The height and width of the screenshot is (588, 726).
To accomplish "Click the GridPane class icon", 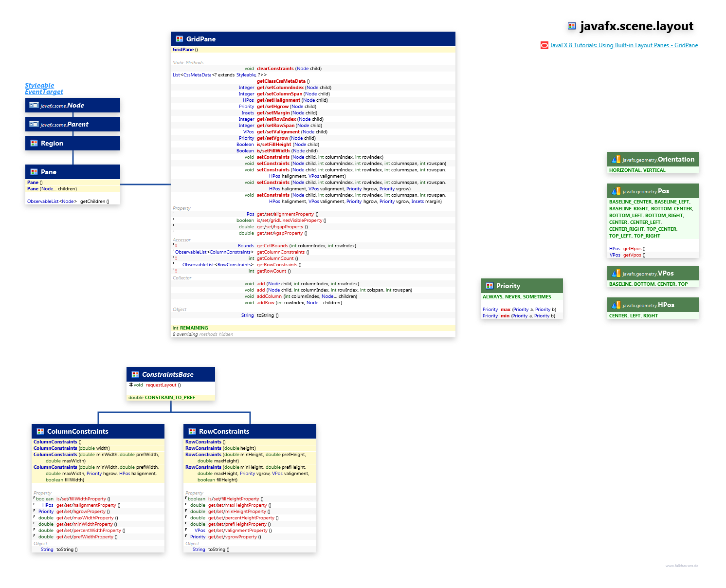I will click(x=180, y=39).
